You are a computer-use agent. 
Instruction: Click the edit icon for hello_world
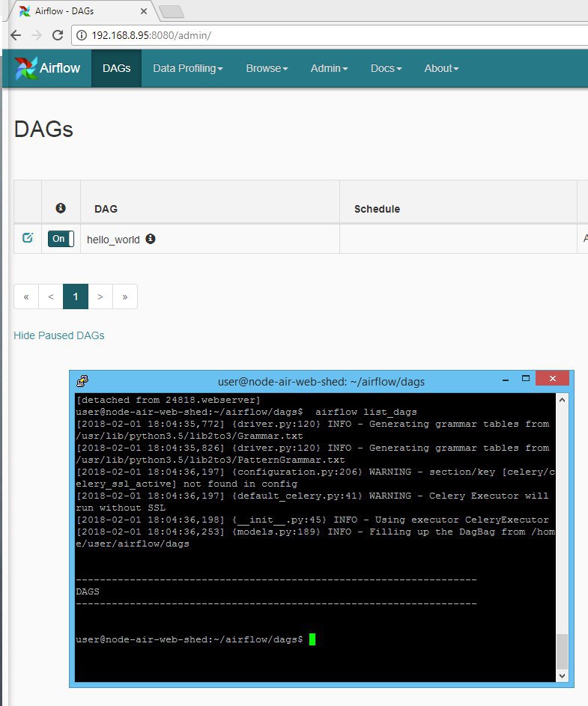point(28,238)
